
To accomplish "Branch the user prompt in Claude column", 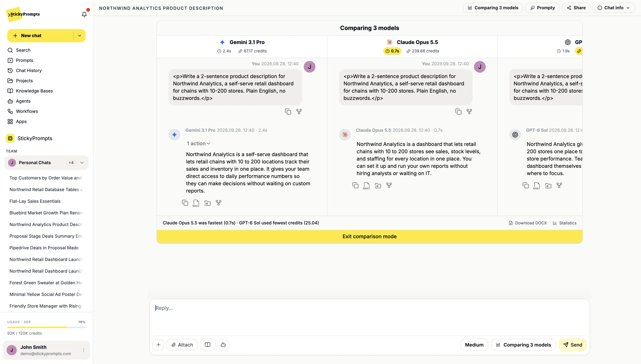I will tap(469, 112).
